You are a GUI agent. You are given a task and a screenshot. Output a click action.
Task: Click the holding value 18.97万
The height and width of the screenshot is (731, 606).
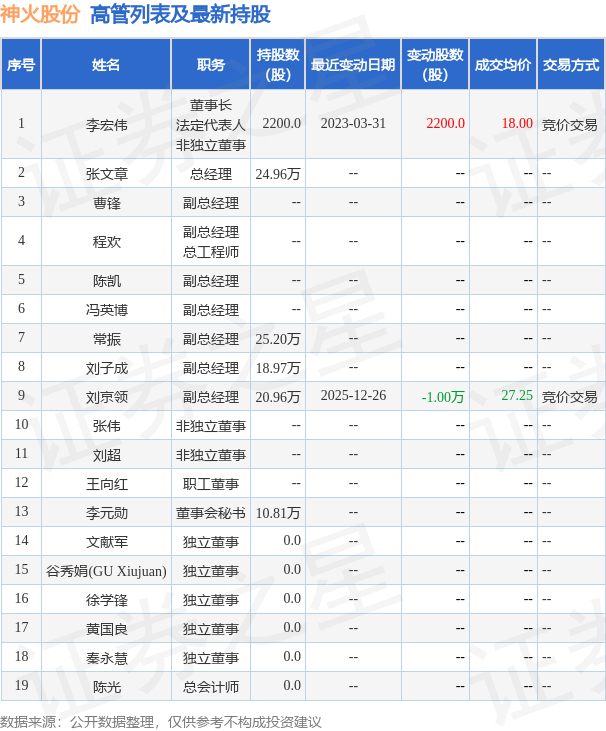278,368
